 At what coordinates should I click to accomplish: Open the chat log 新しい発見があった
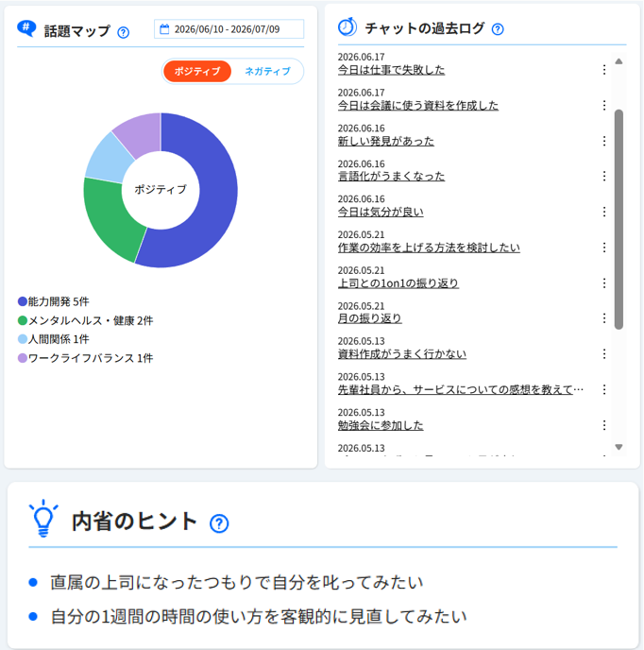[x=386, y=141]
